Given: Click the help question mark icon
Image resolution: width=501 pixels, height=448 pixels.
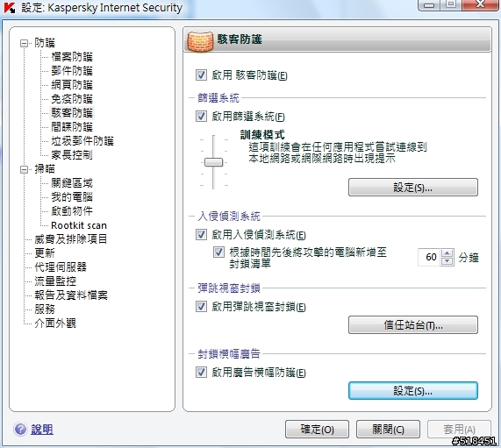Looking at the screenshot, I should tap(20, 430).
